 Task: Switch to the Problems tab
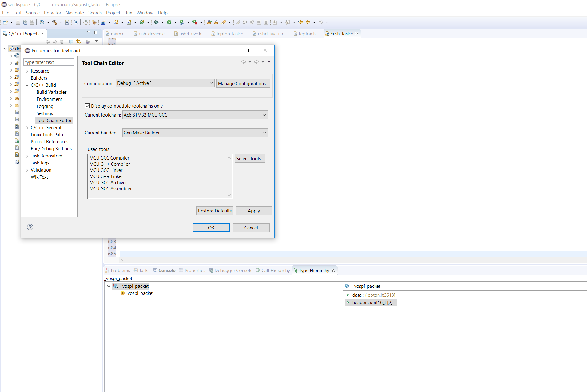point(117,270)
